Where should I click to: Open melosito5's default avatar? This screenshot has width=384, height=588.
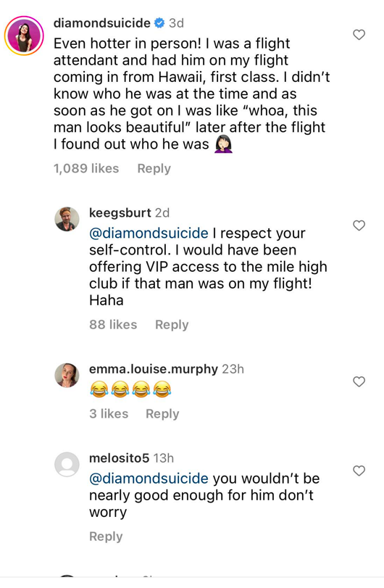pos(67,464)
